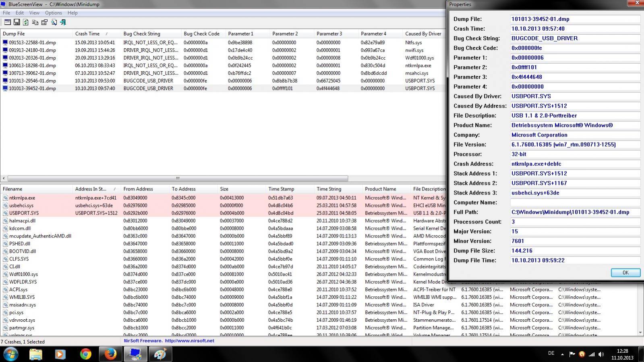Open the Edit menu
The image size is (644, 362).
20,13
